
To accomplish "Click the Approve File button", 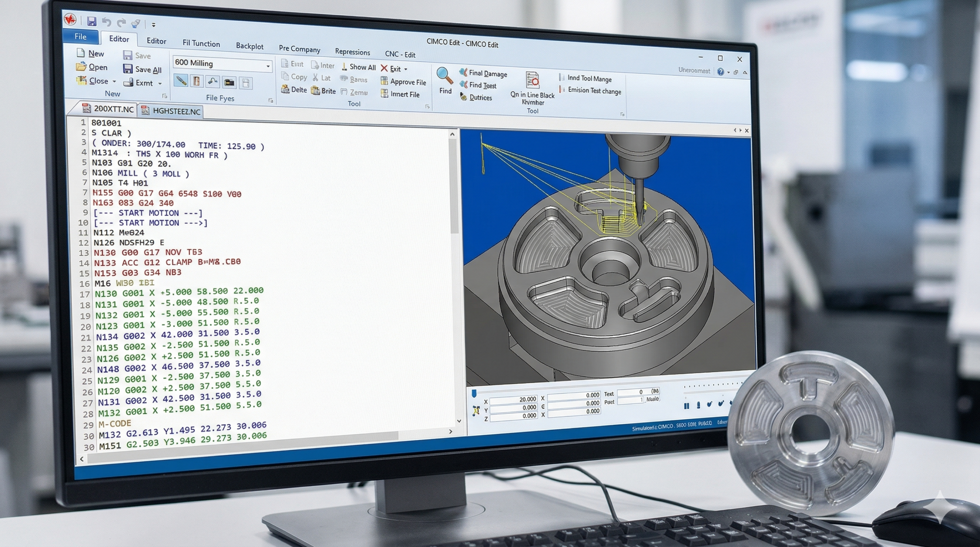I will 403,82.
